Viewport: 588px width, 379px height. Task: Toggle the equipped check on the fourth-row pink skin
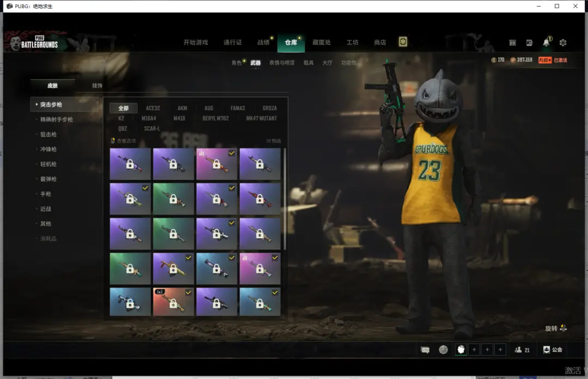275,258
